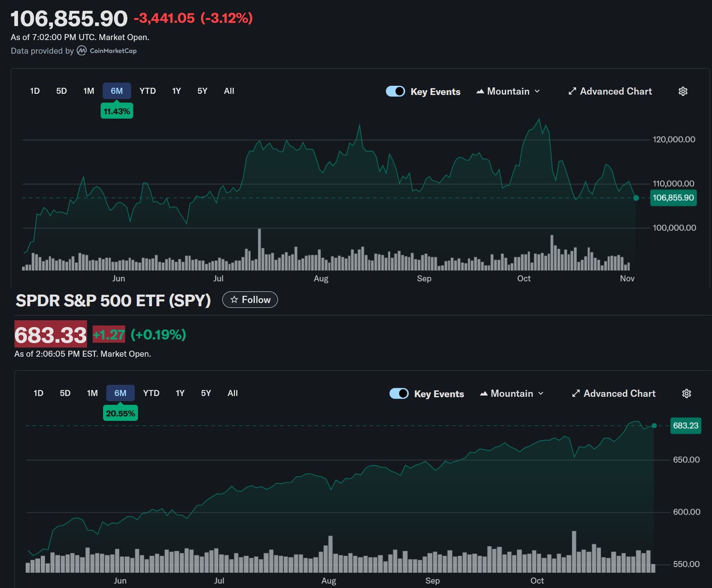Select 1Y range on top chart

[176, 91]
